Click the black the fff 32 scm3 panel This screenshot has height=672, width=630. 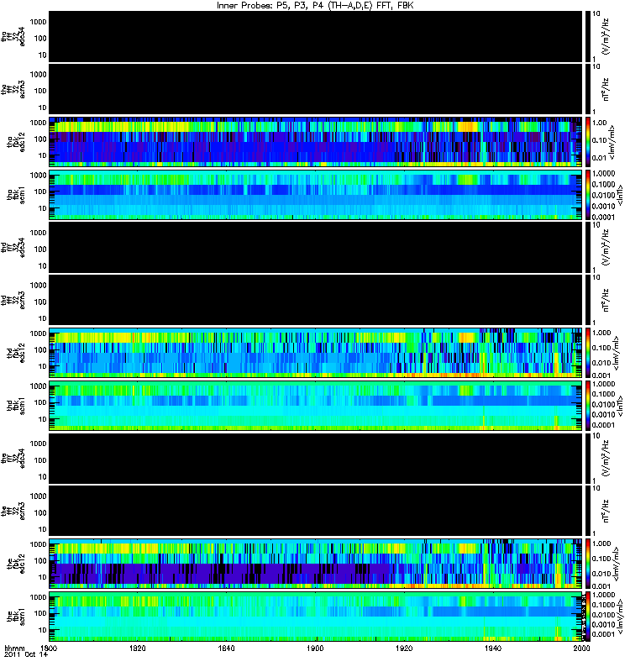[316, 511]
